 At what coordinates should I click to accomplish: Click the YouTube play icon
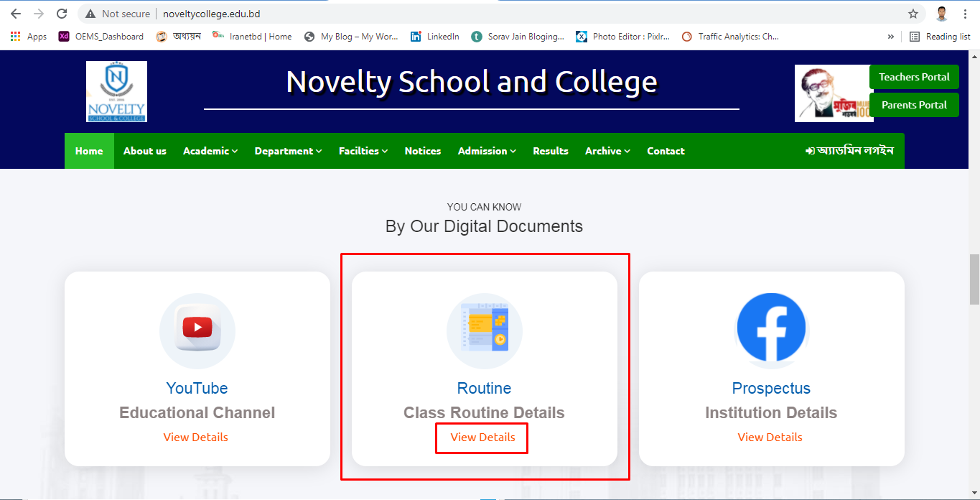197,328
